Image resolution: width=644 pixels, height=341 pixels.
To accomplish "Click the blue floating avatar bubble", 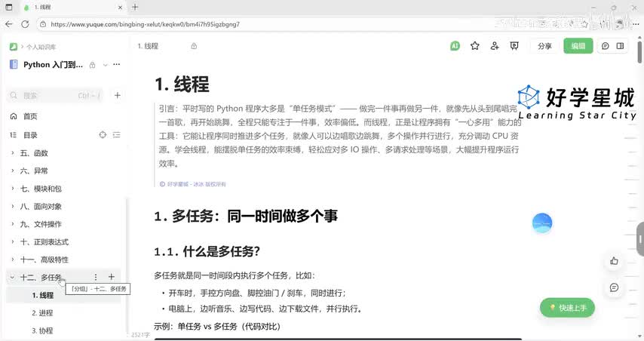I will point(541,223).
